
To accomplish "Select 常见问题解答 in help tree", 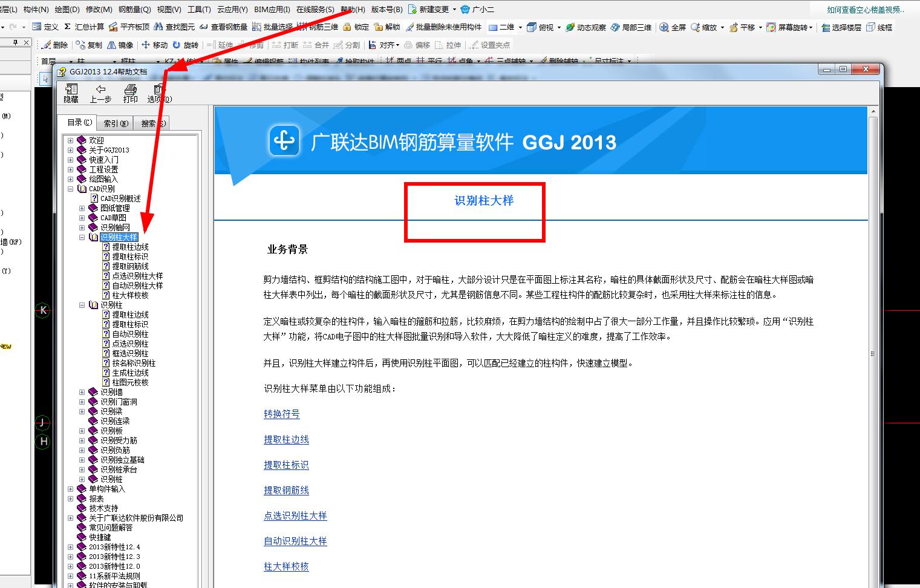I will (x=111, y=528).
